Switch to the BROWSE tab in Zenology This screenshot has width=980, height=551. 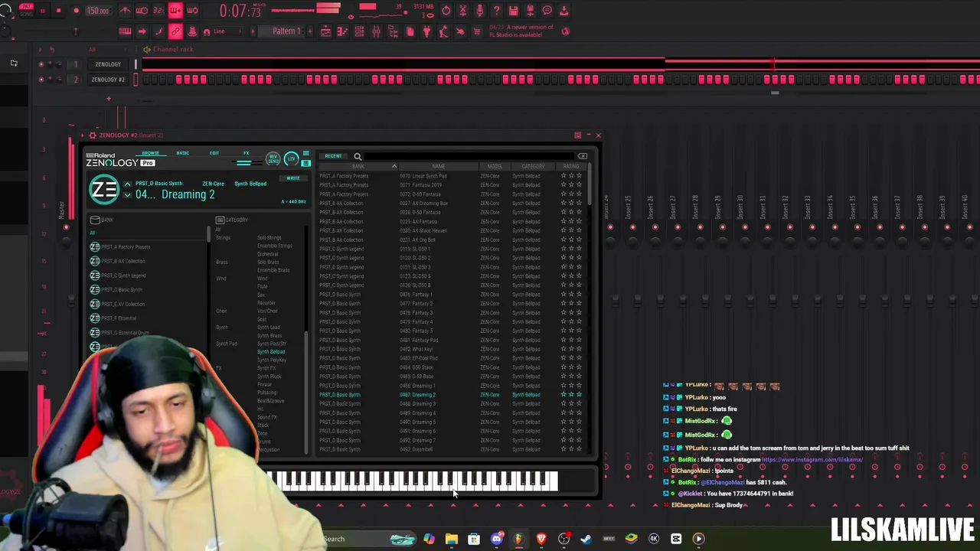(150, 153)
